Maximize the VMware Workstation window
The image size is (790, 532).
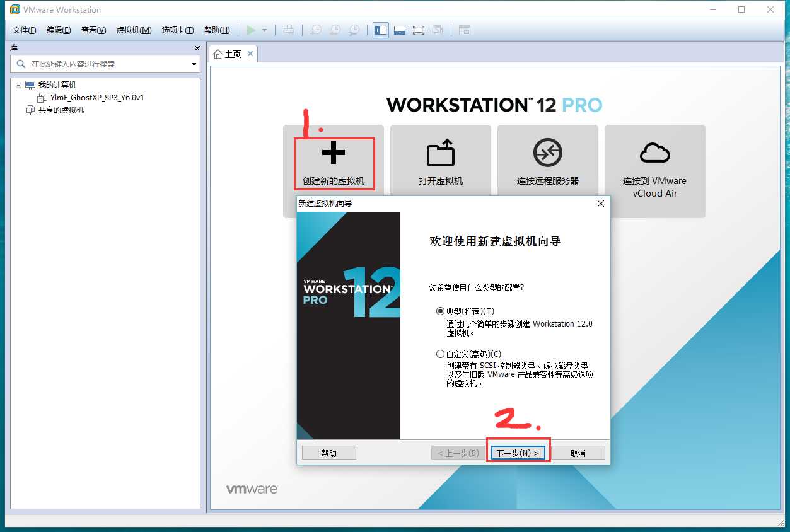(741, 9)
